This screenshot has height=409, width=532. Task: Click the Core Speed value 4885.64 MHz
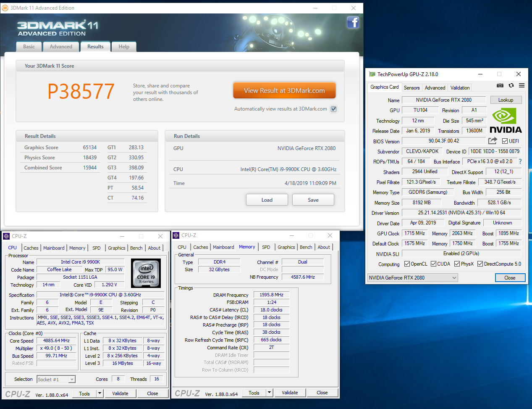(x=56, y=340)
